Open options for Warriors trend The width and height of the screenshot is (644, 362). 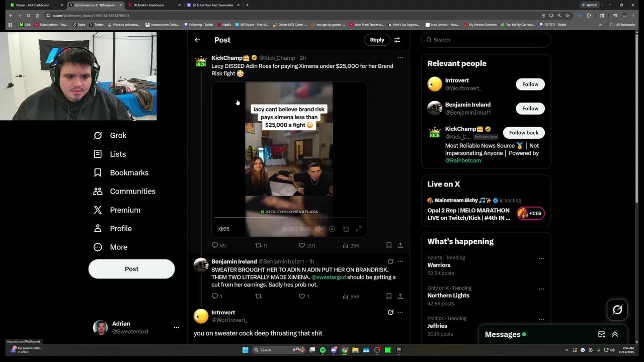541,258
